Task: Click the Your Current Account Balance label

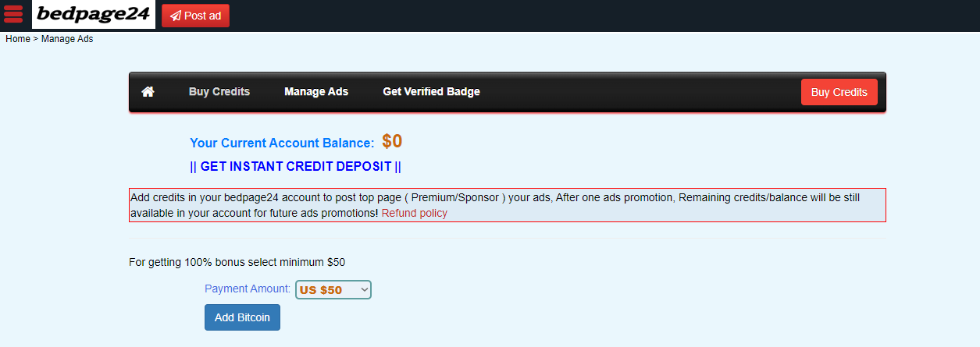Action: coord(282,143)
